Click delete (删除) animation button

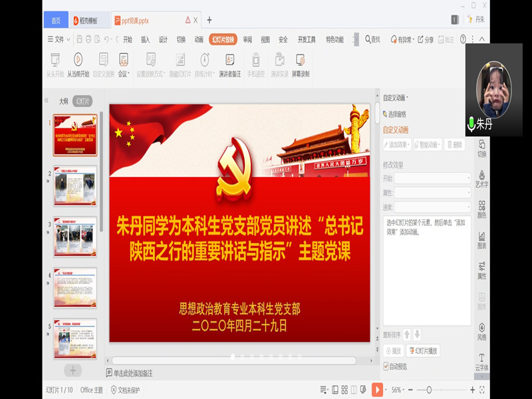click(x=454, y=145)
